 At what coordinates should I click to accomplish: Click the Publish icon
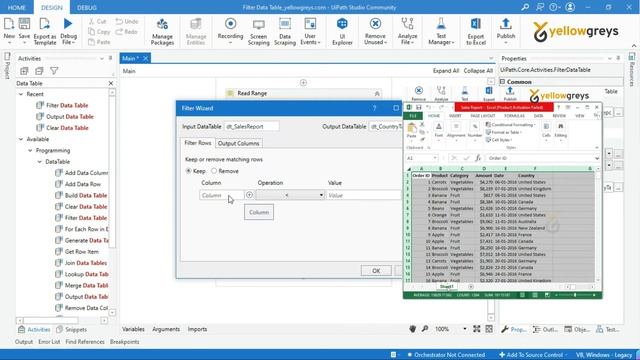pyautogui.click(x=506, y=24)
